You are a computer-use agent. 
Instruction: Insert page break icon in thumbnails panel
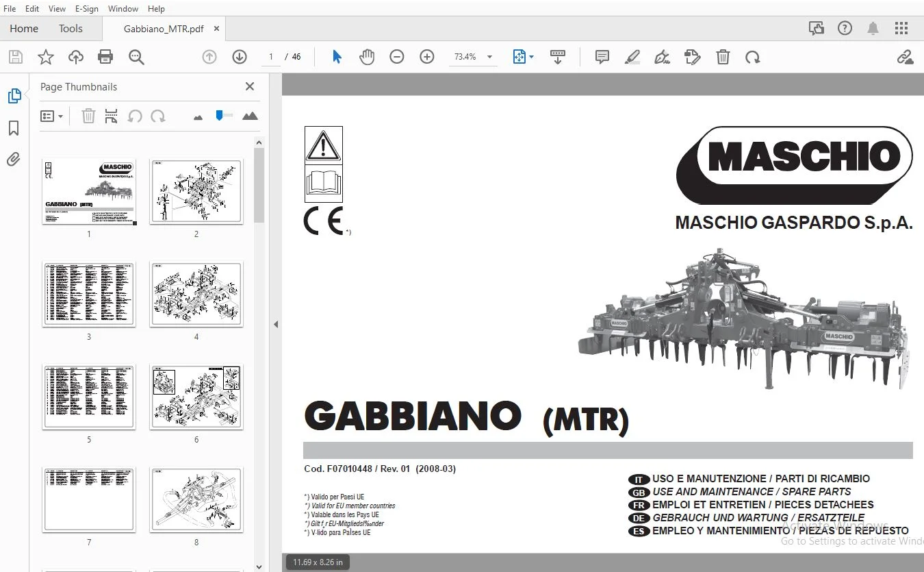pyautogui.click(x=112, y=116)
